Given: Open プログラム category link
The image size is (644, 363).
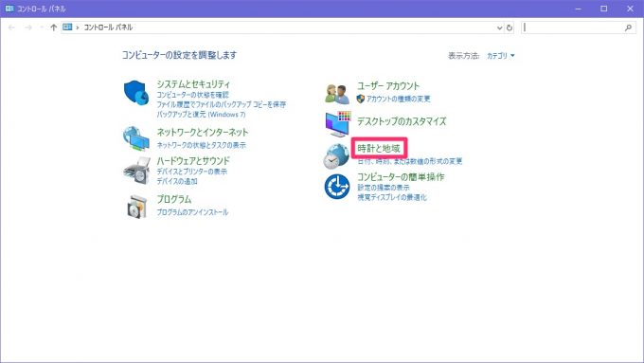Looking at the screenshot, I should [x=174, y=199].
